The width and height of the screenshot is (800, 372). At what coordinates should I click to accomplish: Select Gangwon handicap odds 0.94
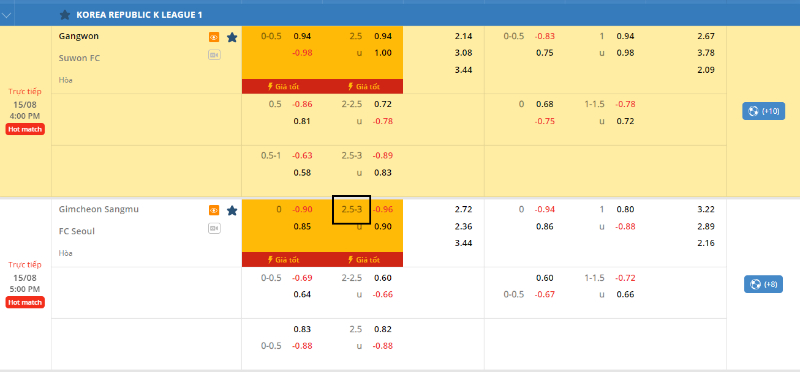click(x=302, y=36)
